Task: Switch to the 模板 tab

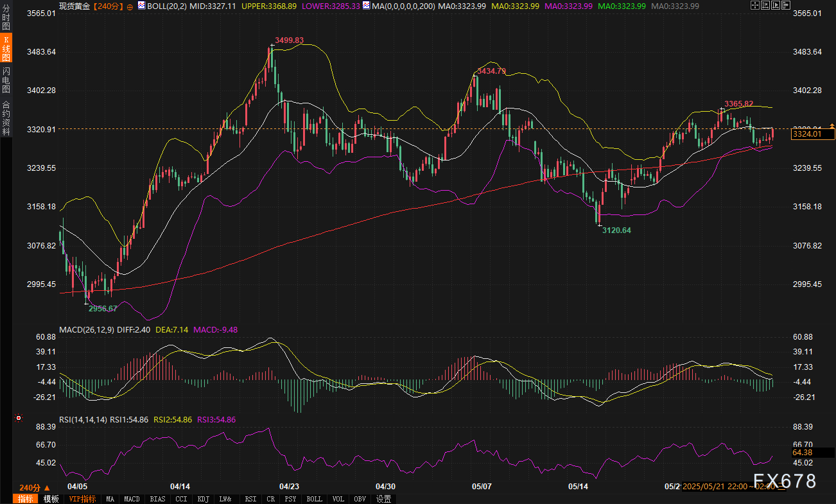Action: point(51,499)
